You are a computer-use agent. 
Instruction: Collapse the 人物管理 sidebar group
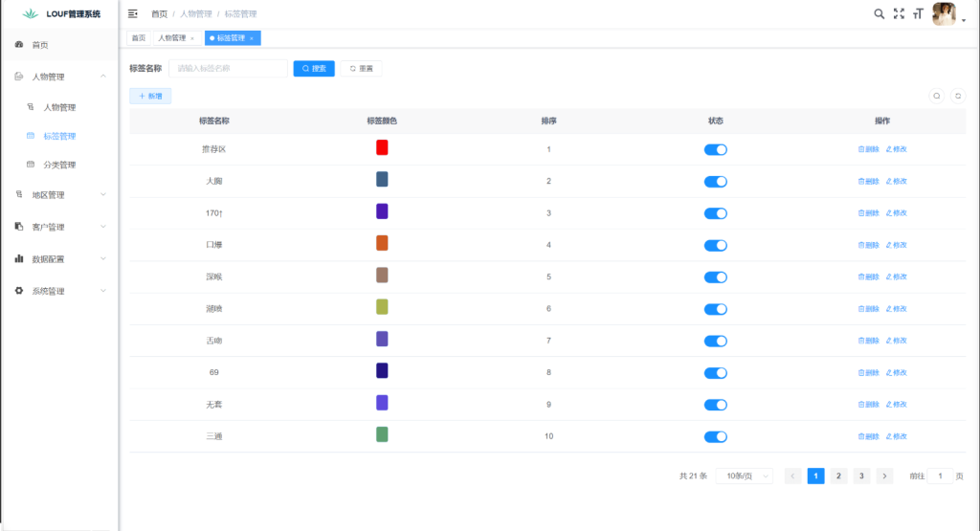click(103, 77)
